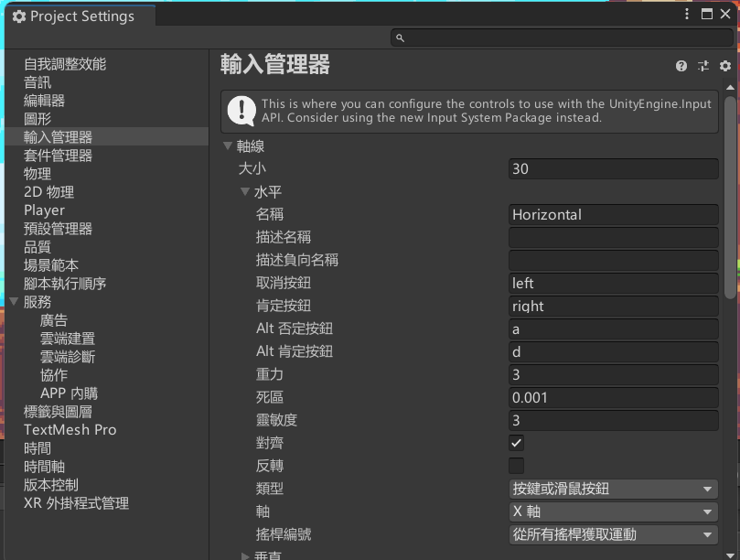Open the 搖桿編號 dropdown

[614, 534]
